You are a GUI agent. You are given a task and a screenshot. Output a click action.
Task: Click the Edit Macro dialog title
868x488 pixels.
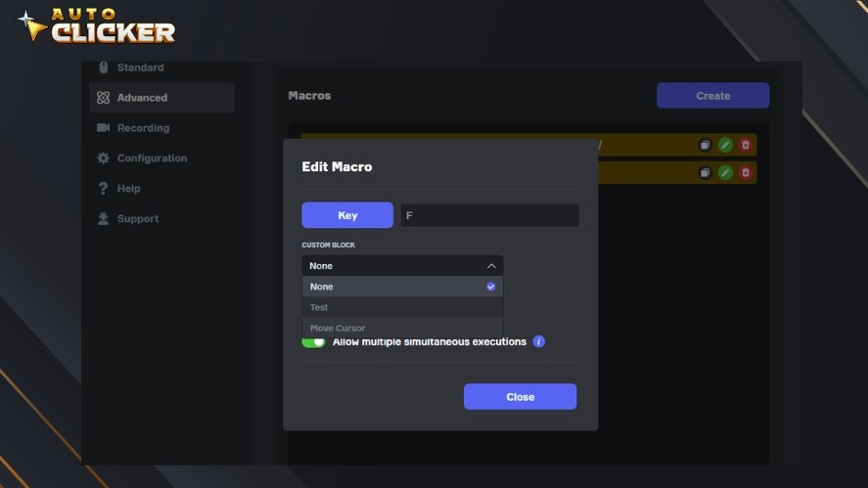tap(337, 166)
